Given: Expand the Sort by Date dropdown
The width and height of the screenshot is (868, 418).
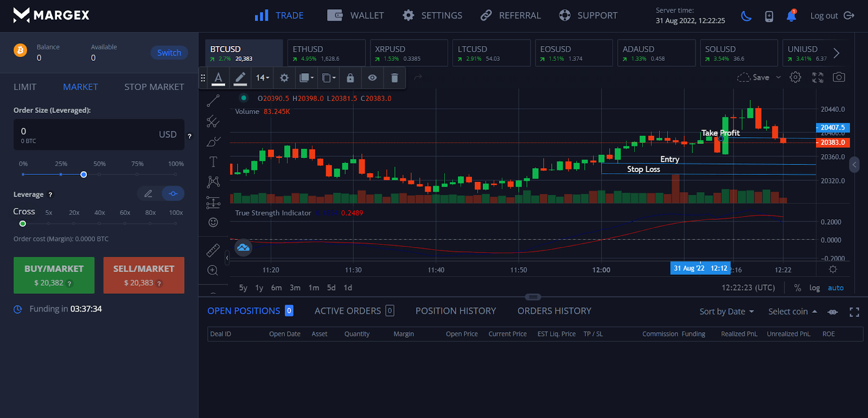Looking at the screenshot, I should (726, 311).
